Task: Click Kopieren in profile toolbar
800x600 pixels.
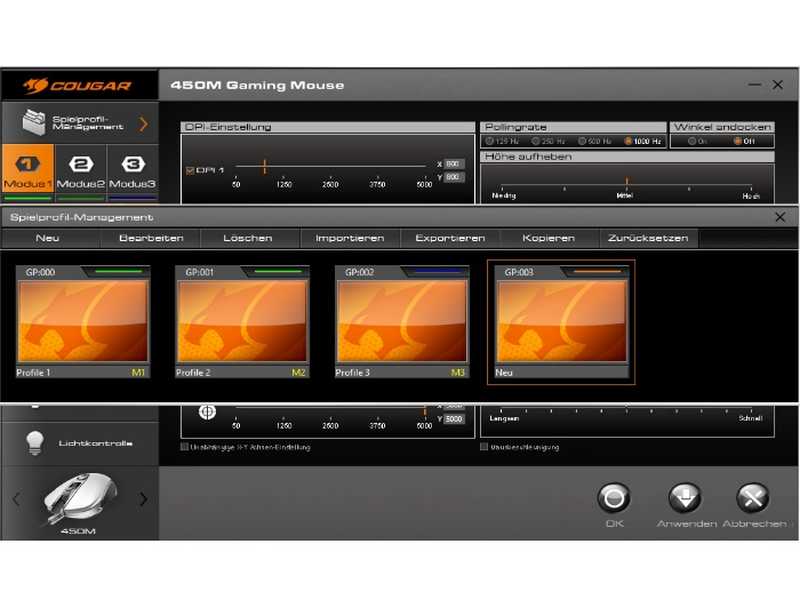Action: point(548,238)
